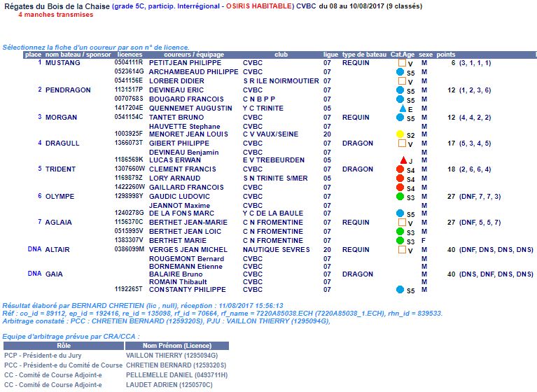Click the 'Nom Prénom (Licence)' header in arbitrage table
This screenshot has height=392, width=537.
click(x=177, y=346)
